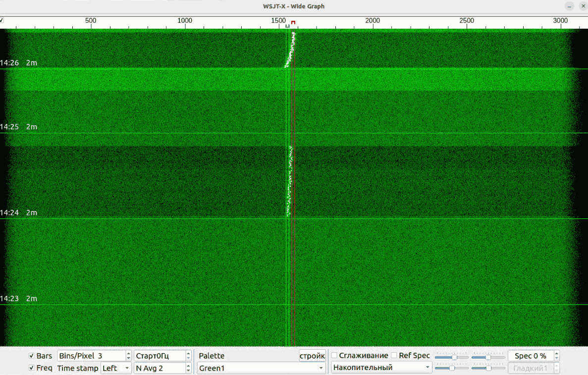
Task: Raise Старт0Гц start frequency with up arrow
Action: tap(188, 353)
